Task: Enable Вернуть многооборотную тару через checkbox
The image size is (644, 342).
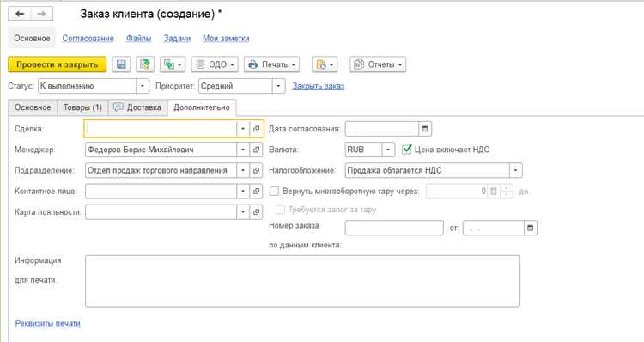Action: 274,191
